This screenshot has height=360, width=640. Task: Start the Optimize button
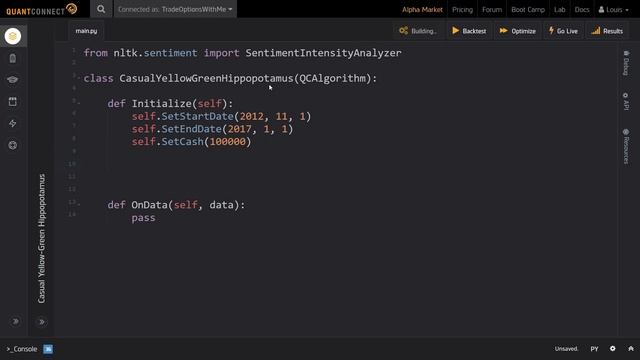pos(518,31)
